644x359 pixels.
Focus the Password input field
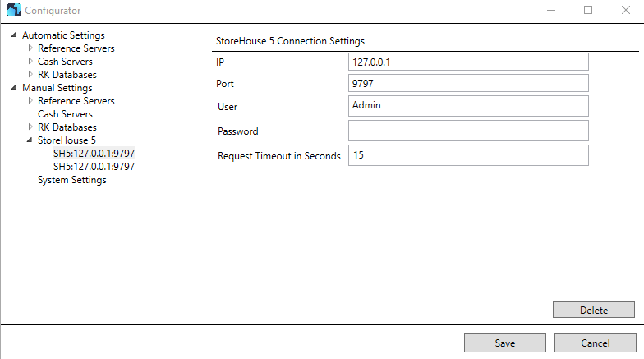click(468, 131)
